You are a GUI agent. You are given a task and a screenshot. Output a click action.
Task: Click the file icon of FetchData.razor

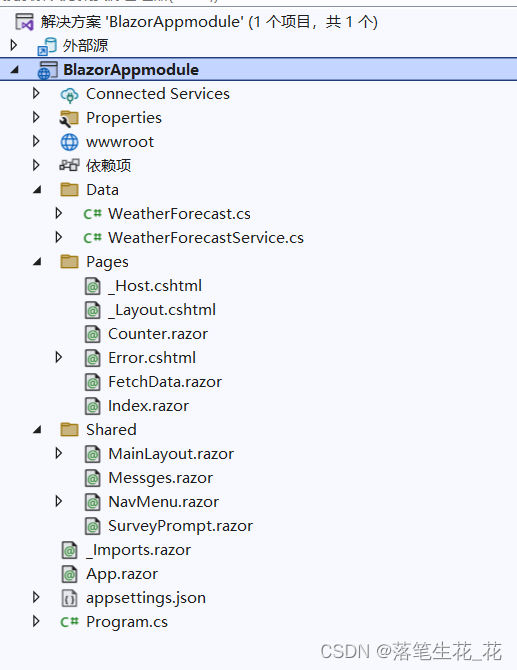pos(93,382)
